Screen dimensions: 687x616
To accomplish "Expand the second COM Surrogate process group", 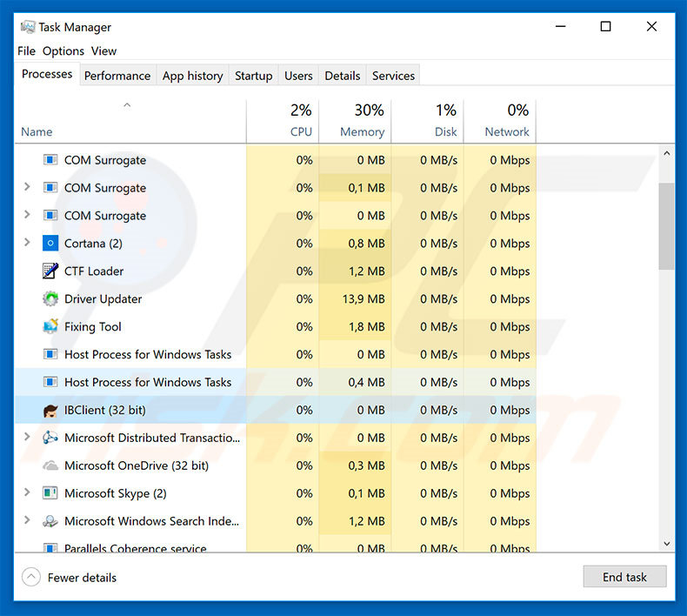I will coord(27,187).
